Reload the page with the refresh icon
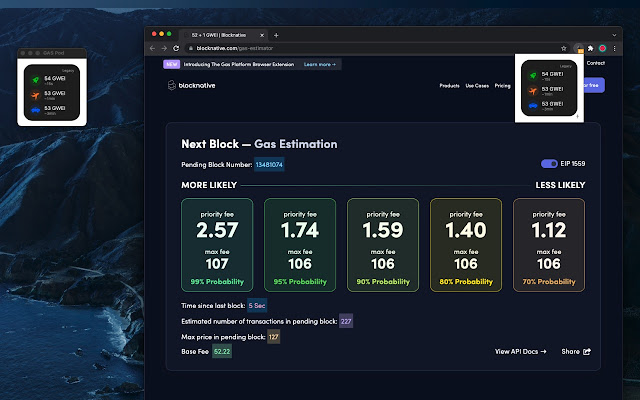 (x=177, y=48)
